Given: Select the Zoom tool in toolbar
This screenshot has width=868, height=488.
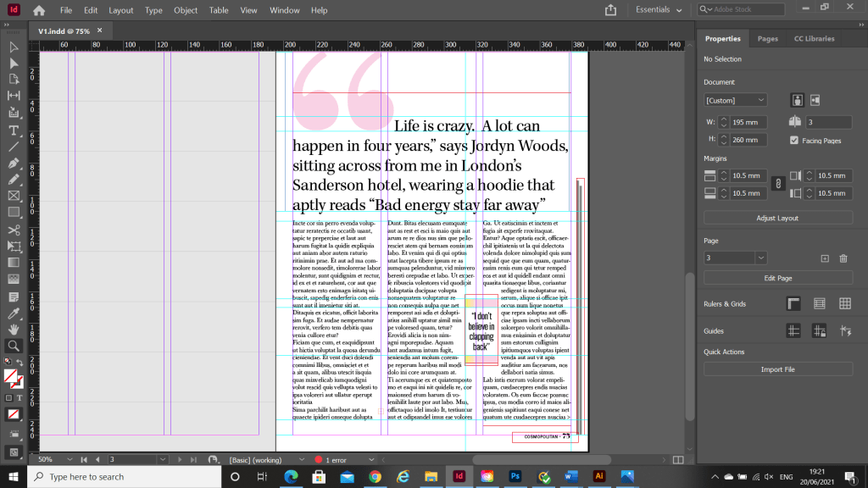Looking at the screenshot, I should click(x=14, y=345).
